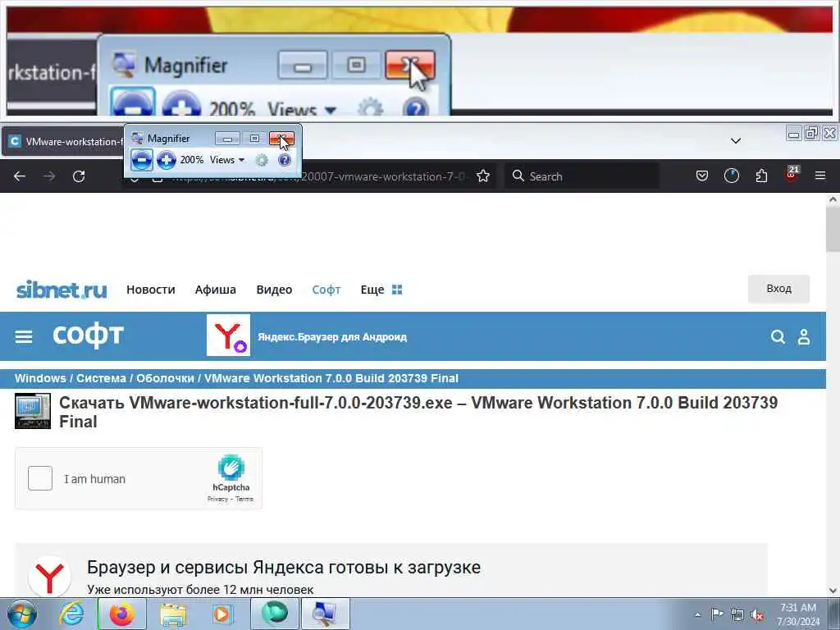
Task: Go back with the browser back arrow
Action: 20,176
